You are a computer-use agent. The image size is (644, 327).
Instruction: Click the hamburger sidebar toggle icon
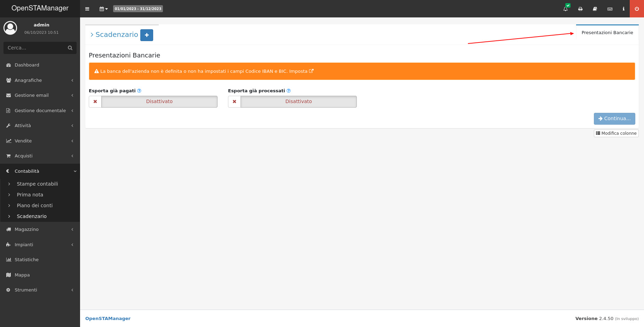click(x=87, y=9)
